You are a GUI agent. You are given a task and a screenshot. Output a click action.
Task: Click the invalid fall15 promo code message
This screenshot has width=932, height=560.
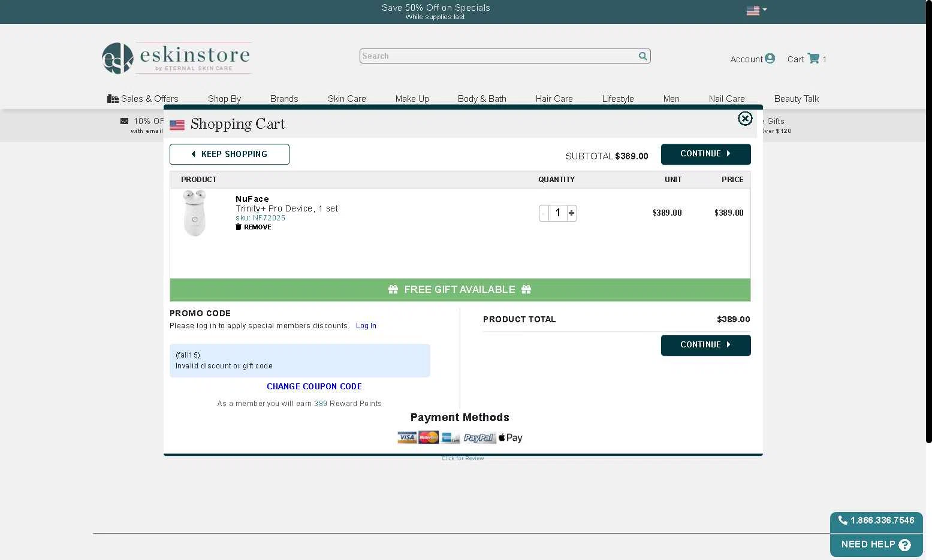point(300,361)
